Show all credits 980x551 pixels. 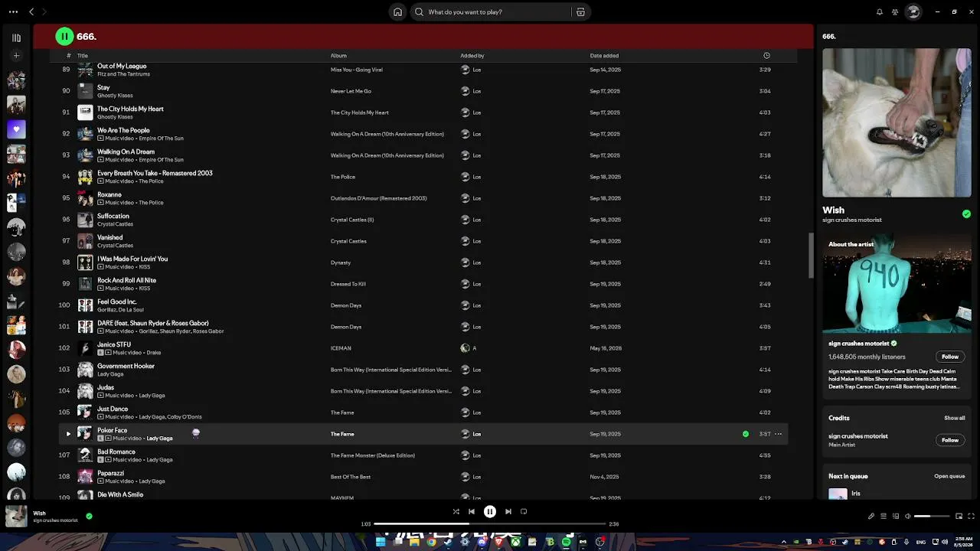(954, 418)
